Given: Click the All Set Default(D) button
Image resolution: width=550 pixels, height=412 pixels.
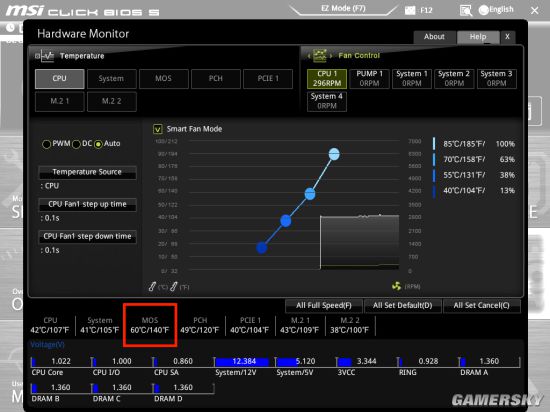Looking at the screenshot, I should [x=403, y=306].
